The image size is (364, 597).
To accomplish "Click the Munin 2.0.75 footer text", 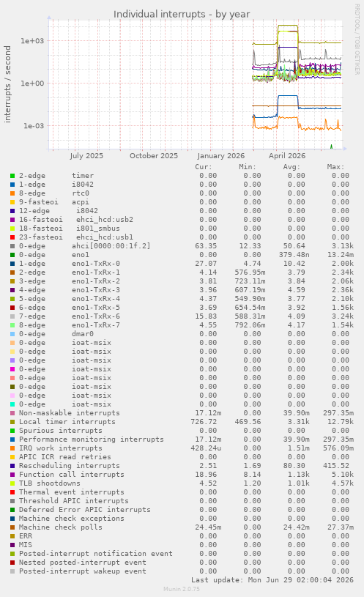I will (x=182, y=589).
